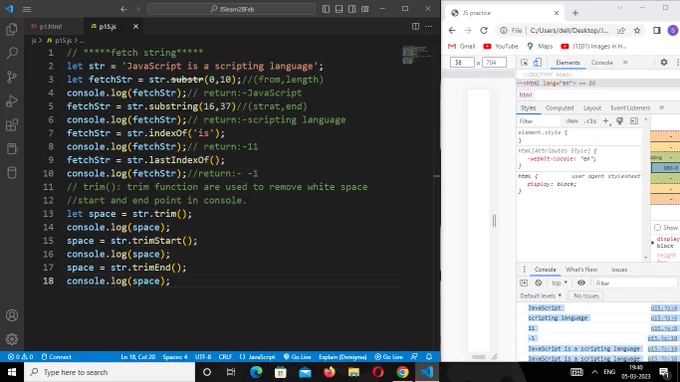The width and height of the screenshot is (680, 382).
Task: Open VS Code notifications bell
Action: tap(429, 357)
